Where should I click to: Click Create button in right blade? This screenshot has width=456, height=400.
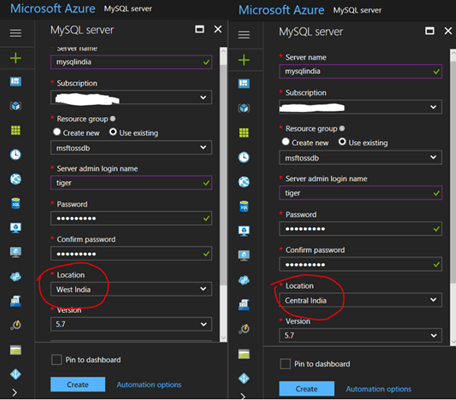coord(307,389)
